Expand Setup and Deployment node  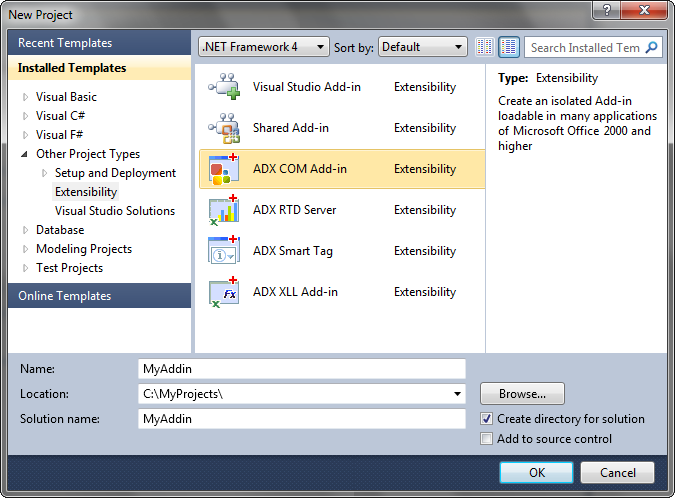[x=44, y=173]
